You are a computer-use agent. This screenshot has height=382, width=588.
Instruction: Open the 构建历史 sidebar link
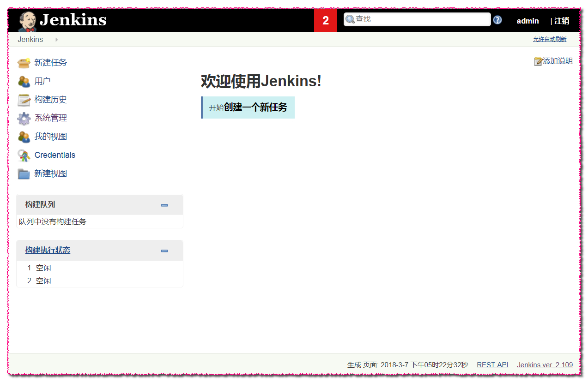point(51,100)
